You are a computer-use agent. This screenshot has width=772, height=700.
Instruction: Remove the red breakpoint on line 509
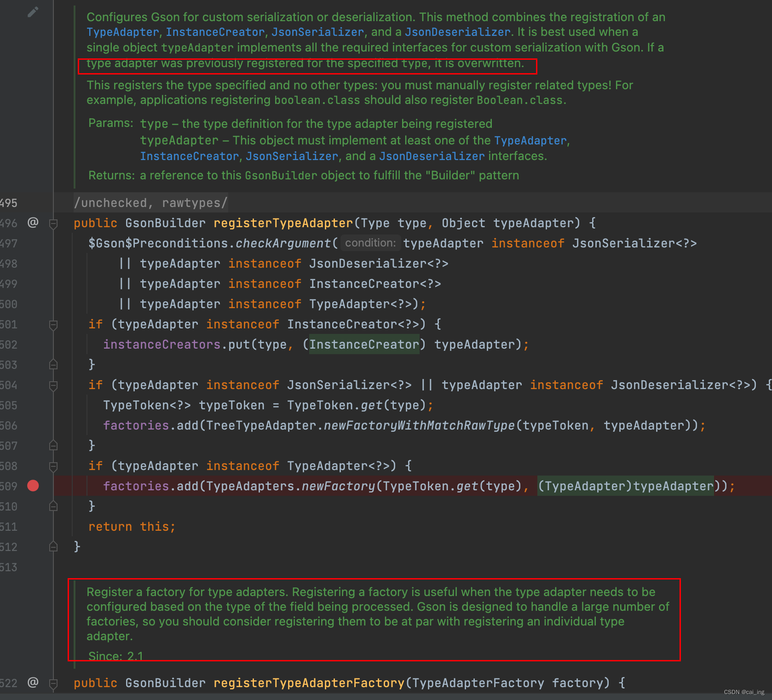tap(33, 486)
